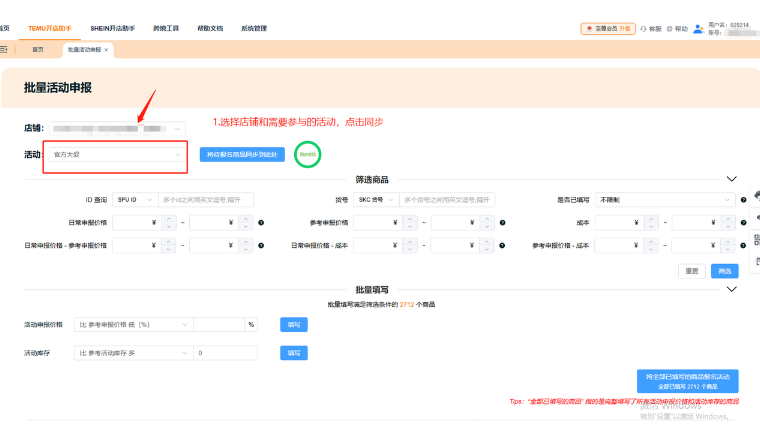Click the green sync success circle indicator
Screen dimensions: 760x440
(x=307, y=155)
